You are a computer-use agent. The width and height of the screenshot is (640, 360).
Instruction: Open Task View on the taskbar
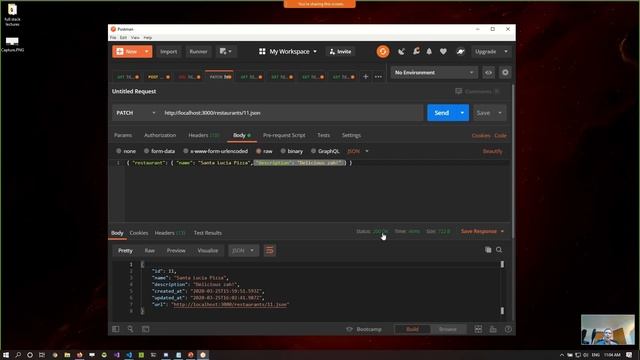42,355
